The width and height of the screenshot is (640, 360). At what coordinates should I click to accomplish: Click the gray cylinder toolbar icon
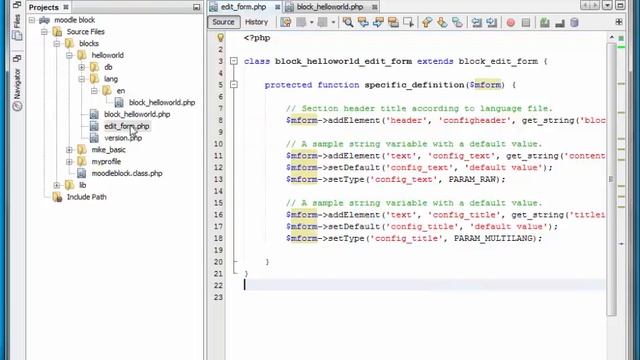574,22
